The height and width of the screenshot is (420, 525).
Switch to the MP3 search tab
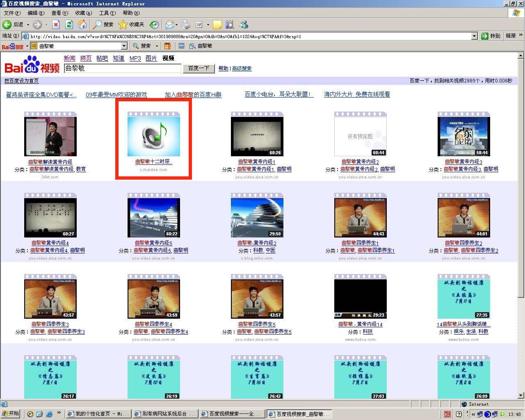point(135,58)
